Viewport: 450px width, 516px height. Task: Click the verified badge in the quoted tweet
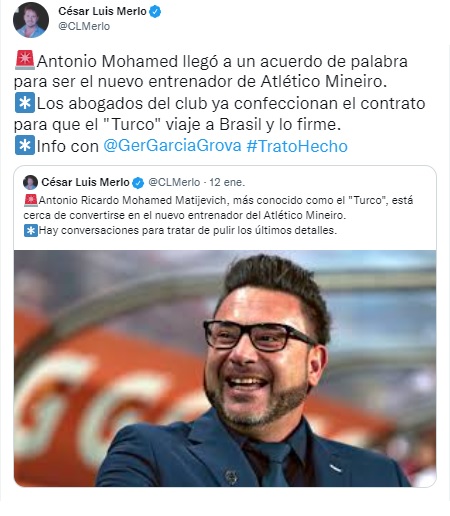tap(138, 183)
